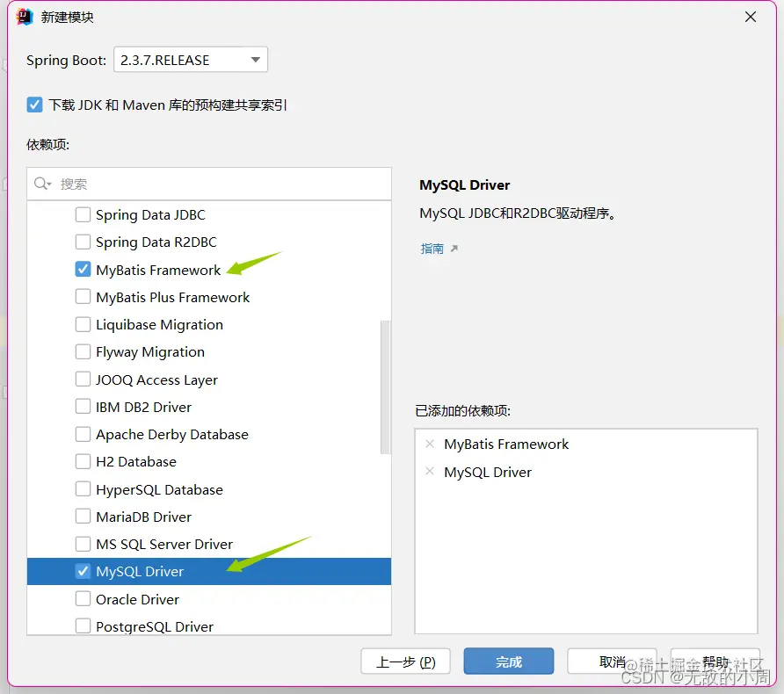Viewport: 784px width, 694px height.
Task: Check HyperSQL Database
Action: (x=83, y=489)
